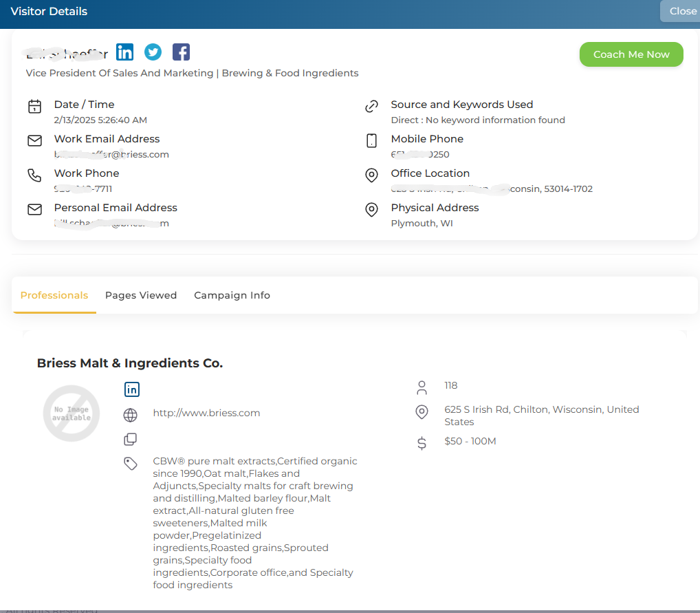Click the Office Location pin icon

tap(371, 175)
